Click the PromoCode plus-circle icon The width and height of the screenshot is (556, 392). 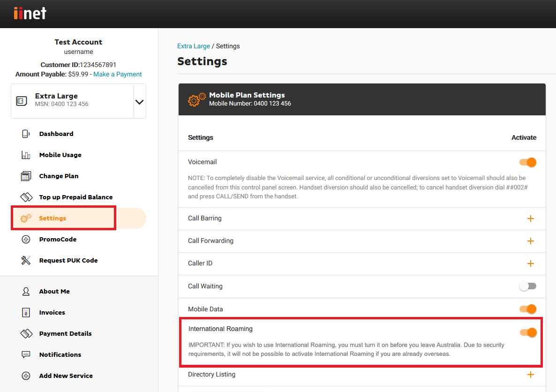coord(26,240)
